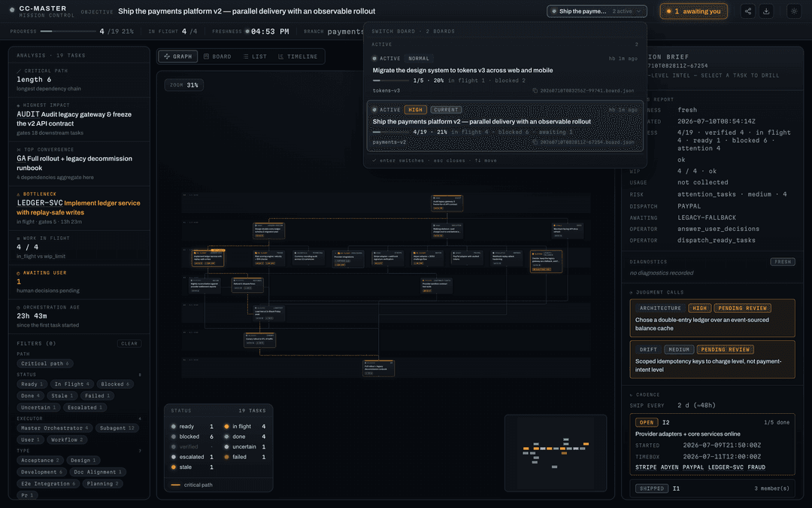Click the share icon in top bar
The image size is (812, 508).
(x=748, y=11)
